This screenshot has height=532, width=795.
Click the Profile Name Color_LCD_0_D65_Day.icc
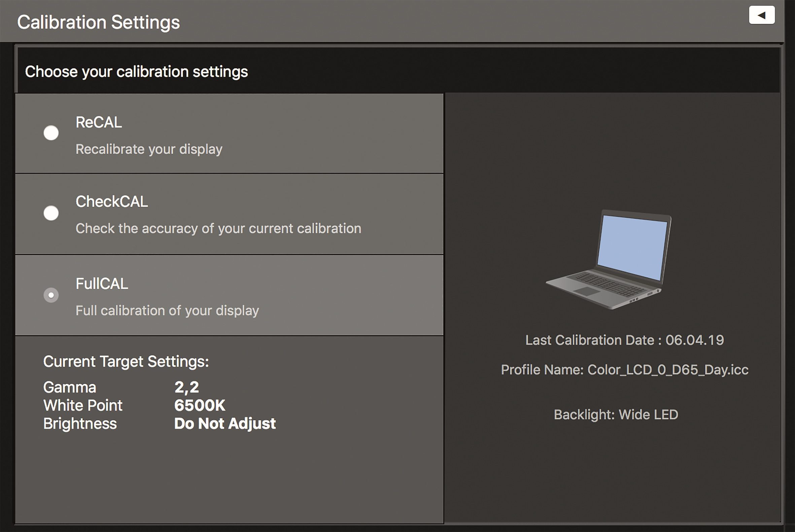[624, 369]
